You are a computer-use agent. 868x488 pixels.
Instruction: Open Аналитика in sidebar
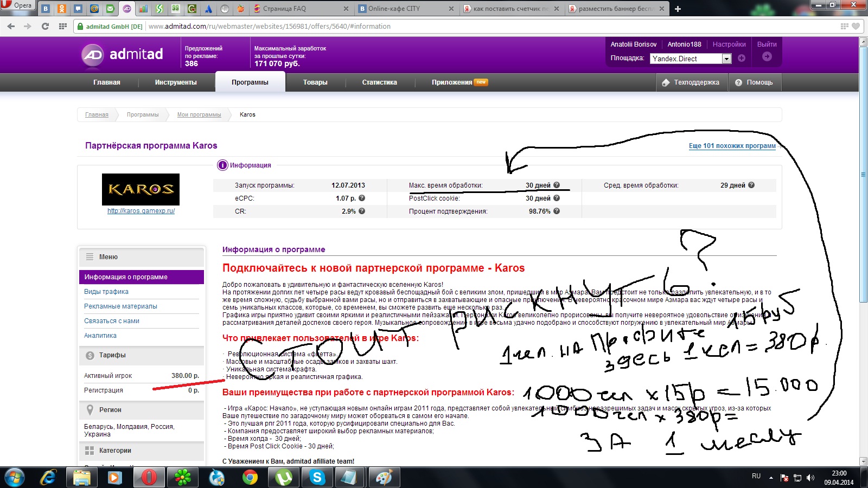100,336
